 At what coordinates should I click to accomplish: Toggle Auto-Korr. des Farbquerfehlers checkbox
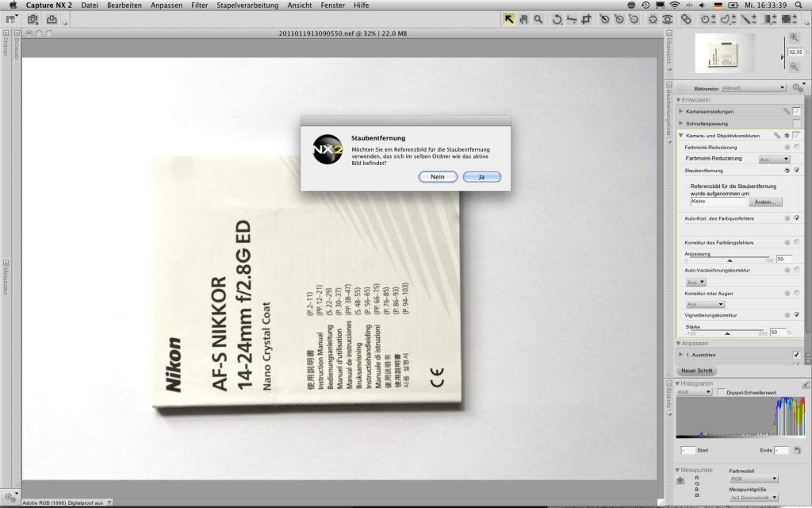click(x=796, y=218)
